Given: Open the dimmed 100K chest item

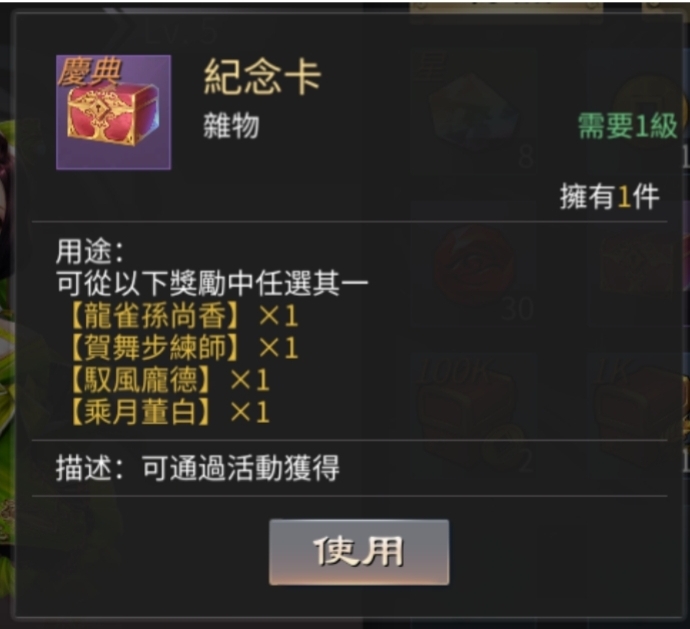Looking at the screenshot, I should (474, 416).
